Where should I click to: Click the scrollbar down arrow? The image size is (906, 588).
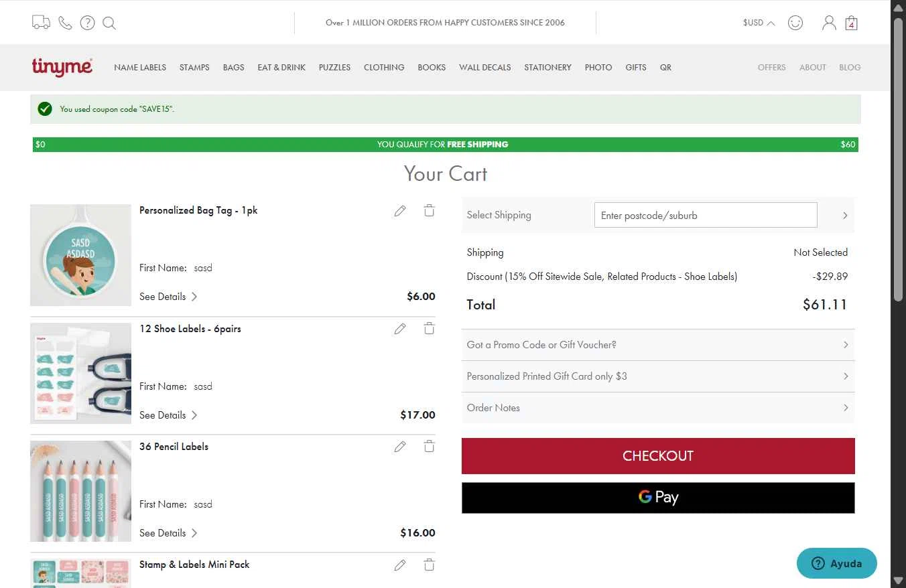pos(899,581)
